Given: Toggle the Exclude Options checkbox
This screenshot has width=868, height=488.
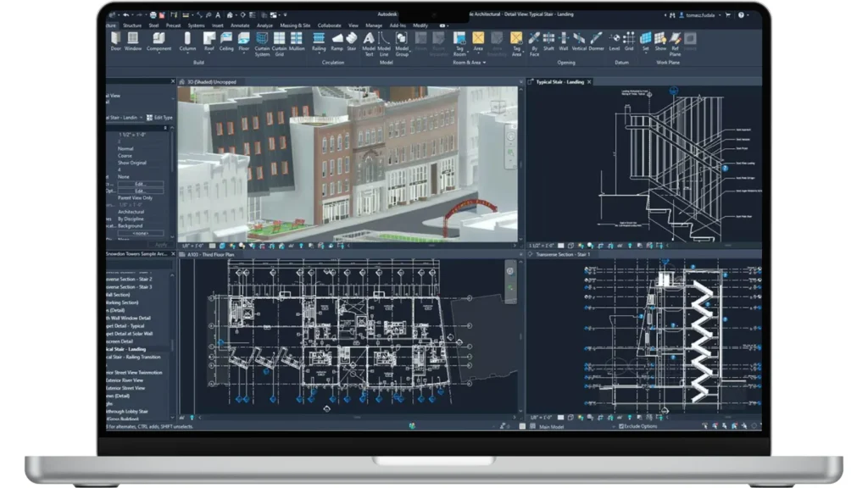Looking at the screenshot, I should (x=621, y=426).
